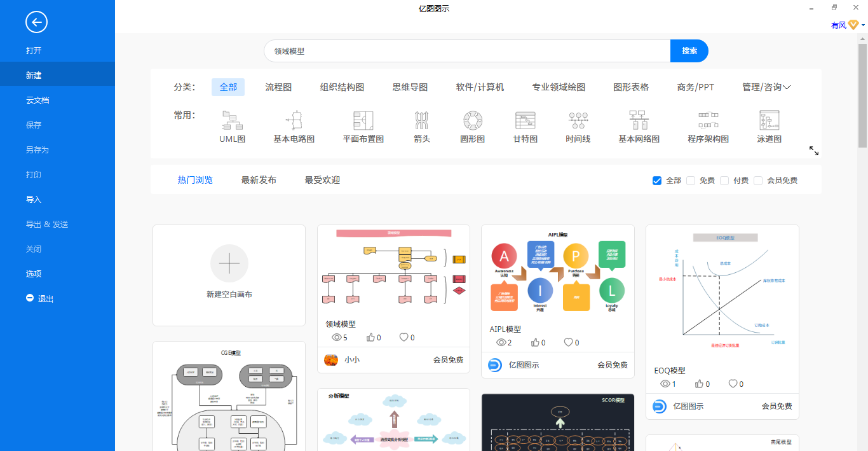868x451 pixels.
Task: Click the heart icon on 领域模型 card
Action: point(403,338)
